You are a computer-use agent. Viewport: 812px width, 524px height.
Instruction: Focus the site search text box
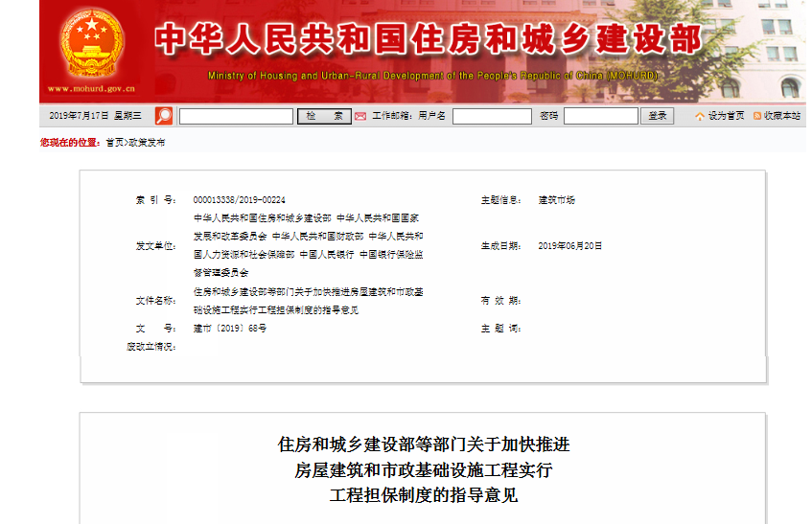click(x=236, y=116)
